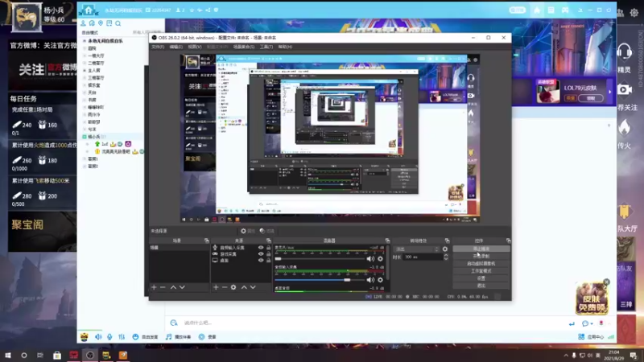Click the favorite star icon in YY header
644x362 pixels.
click(x=192, y=10)
